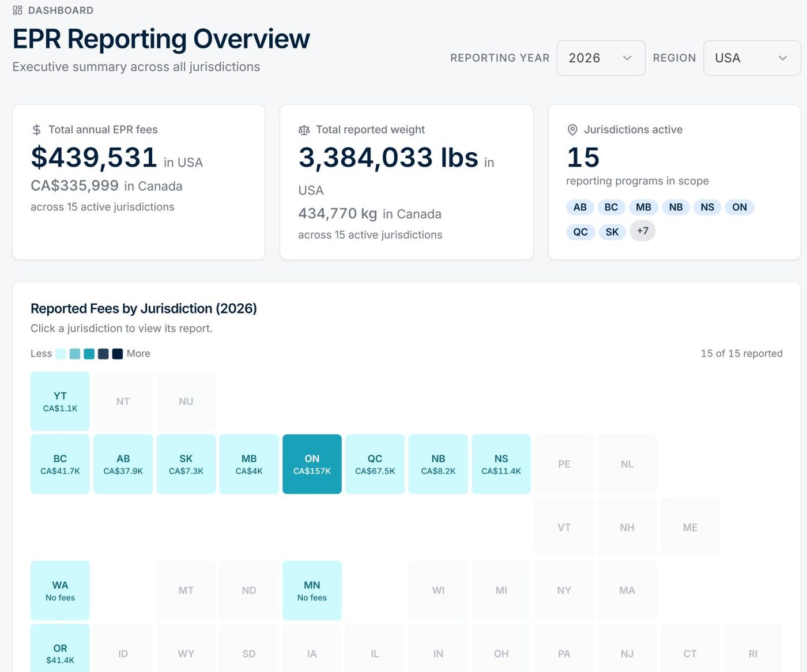View the AB CA$37.9K map tile
The height and width of the screenshot is (672, 807).
pos(123,464)
